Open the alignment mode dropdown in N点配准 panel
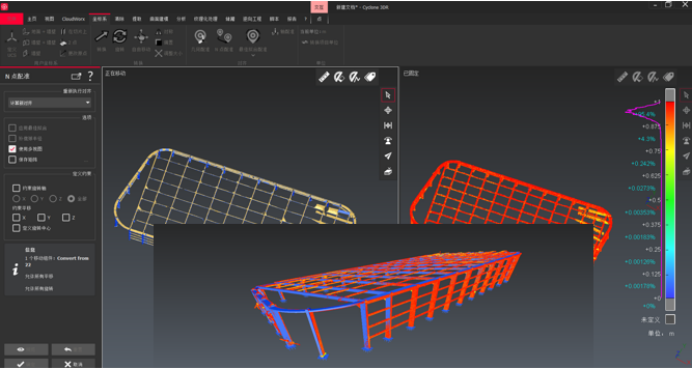Viewport: 692px width, 370px height. click(50, 102)
